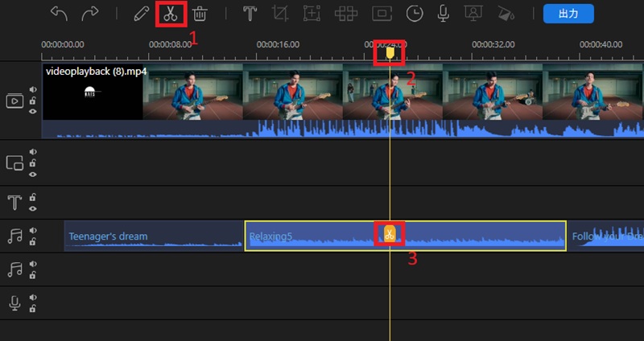Viewport: 644px width, 341px height.
Task: Click the yellow playhead handle on ruler
Action: tap(390, 52)
